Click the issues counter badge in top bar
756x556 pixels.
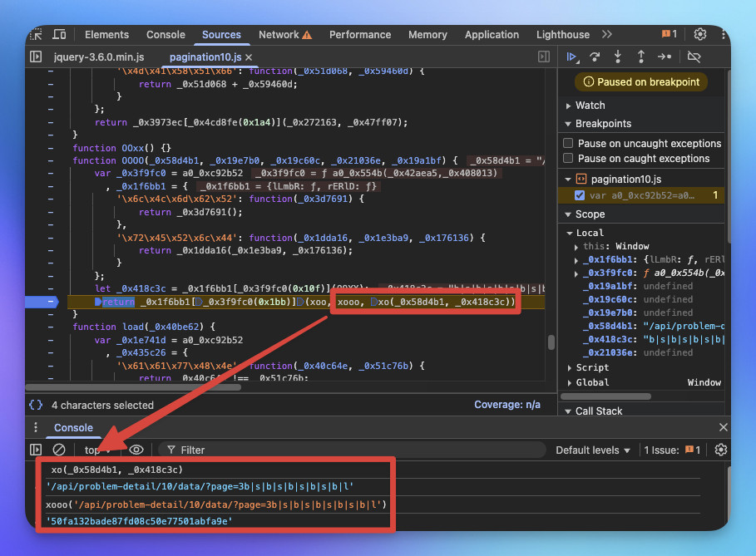(x=670, y=34)
